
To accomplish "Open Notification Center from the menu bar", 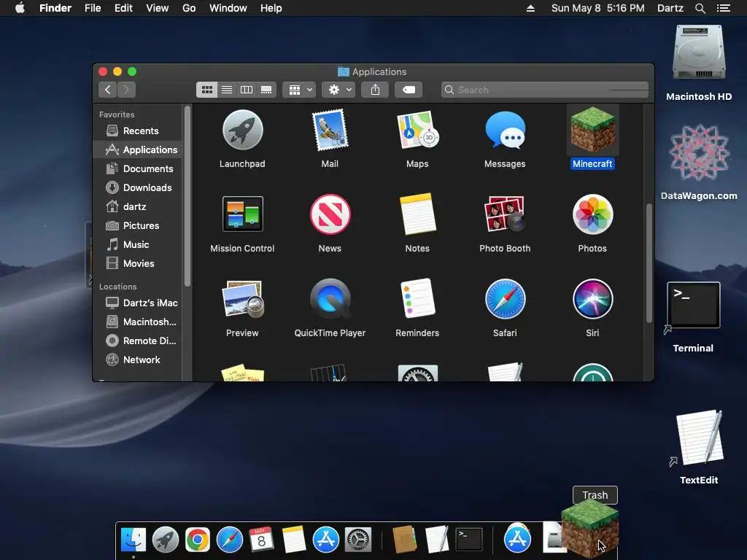I will click(x=724, y=8).
